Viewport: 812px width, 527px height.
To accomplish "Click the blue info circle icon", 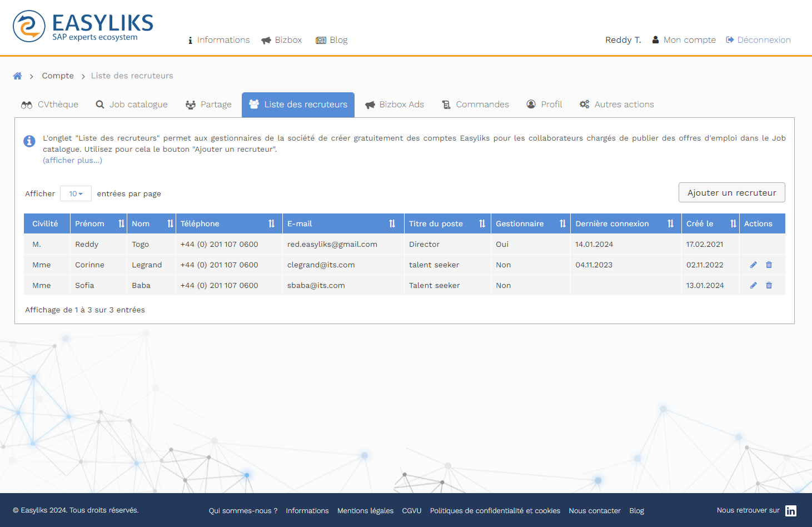I will [29, 141].
